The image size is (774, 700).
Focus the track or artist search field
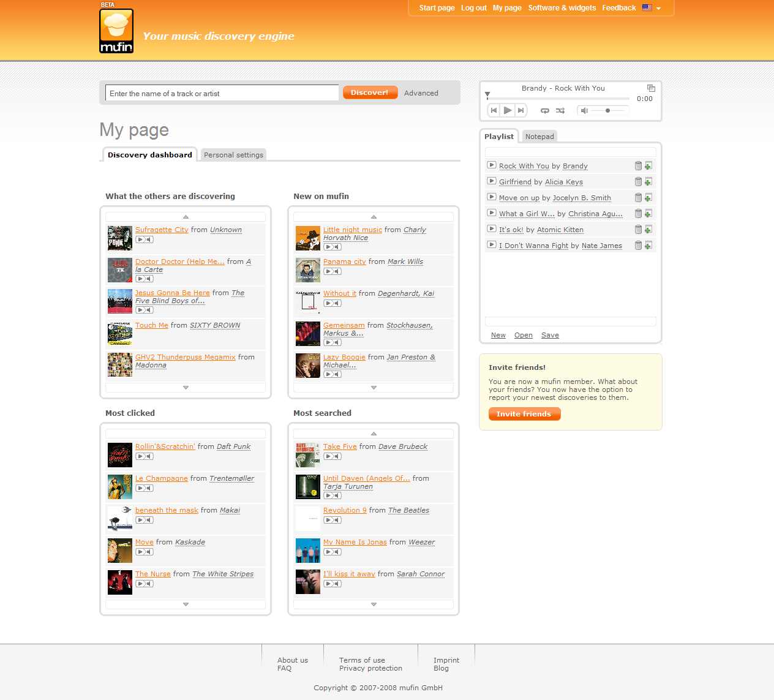222,93
